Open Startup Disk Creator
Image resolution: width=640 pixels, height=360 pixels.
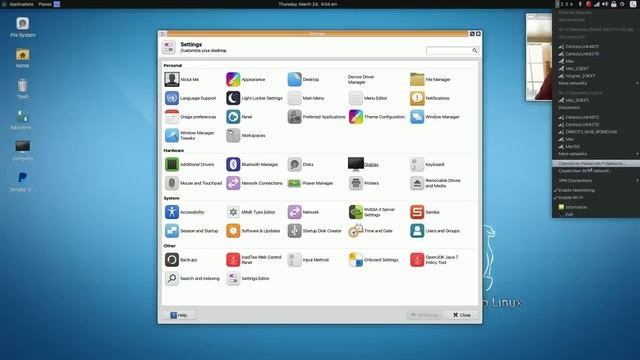point(314,231)
